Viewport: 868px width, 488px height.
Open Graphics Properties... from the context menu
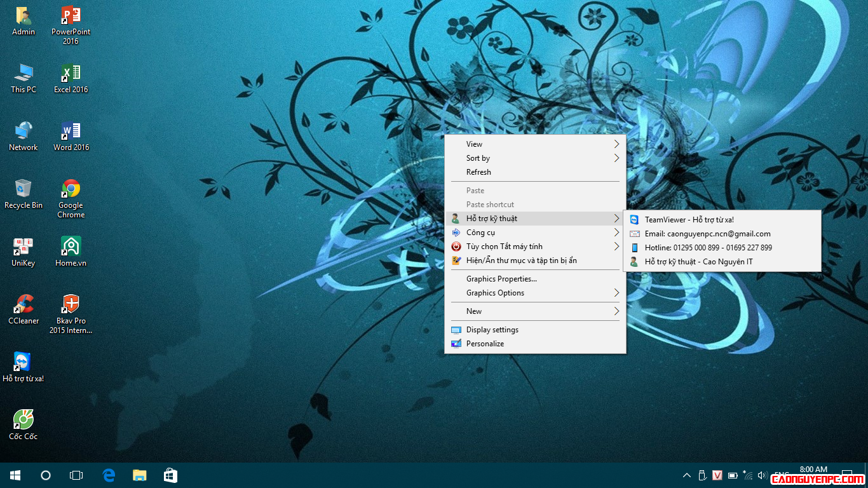pos(535,279)
